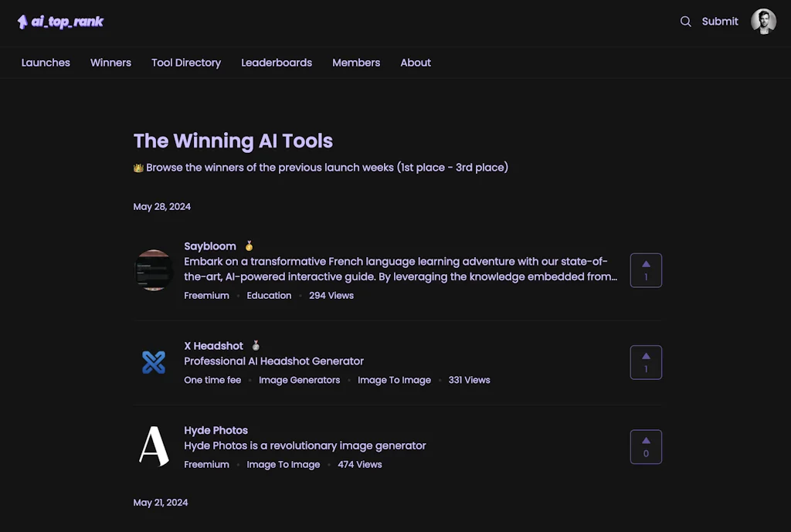Select the Launches menu item
This screenshot has width=791, height=532.
point(46,63)
